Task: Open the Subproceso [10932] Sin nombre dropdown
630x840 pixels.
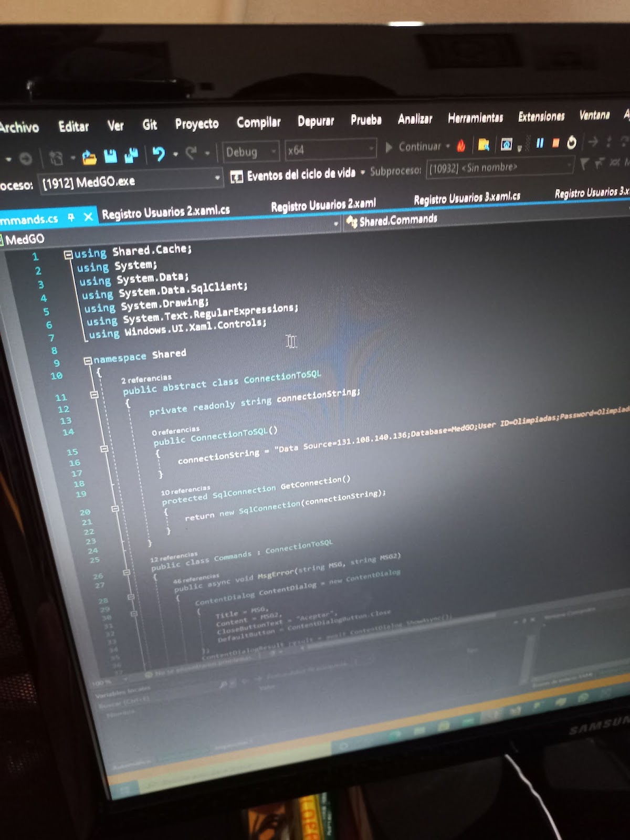Action: point(501,168)
